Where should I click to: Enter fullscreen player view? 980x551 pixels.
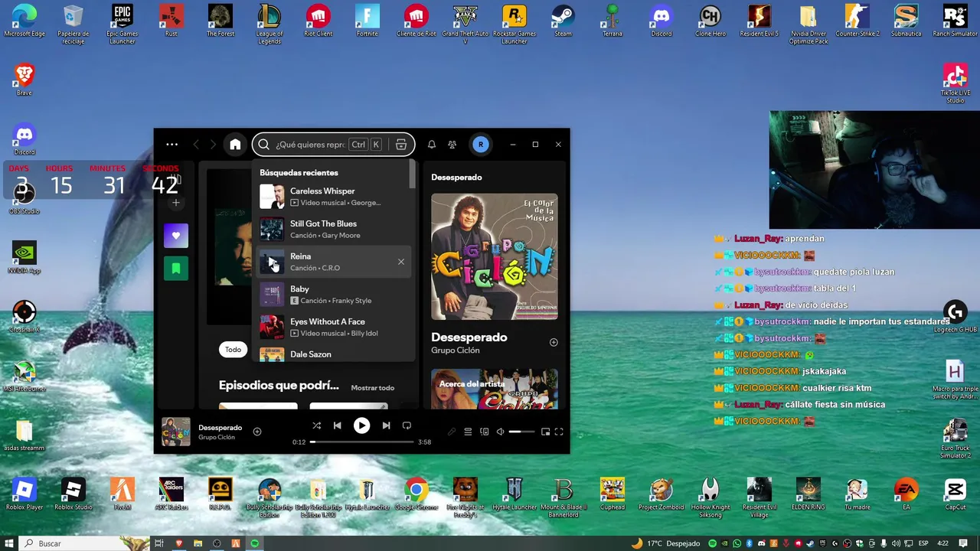[559, 432]
